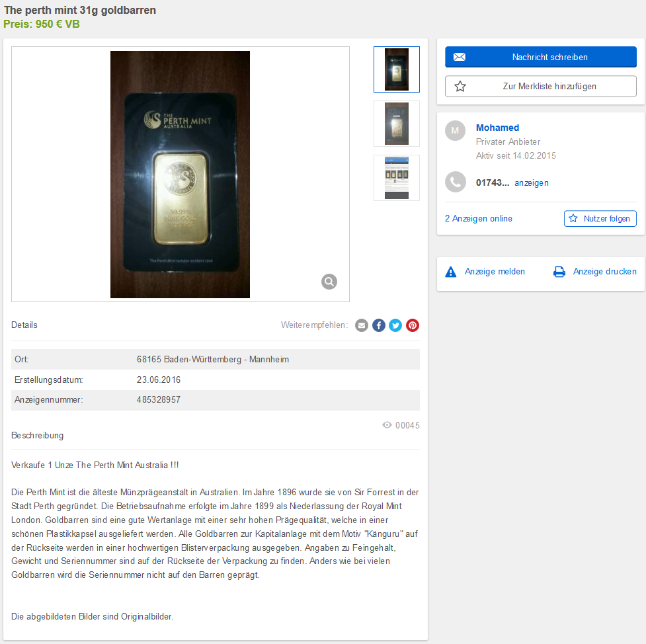646x644 pixels.
Task: Add listing via Zur Merkliste hinzufügen
Action: 540,86
